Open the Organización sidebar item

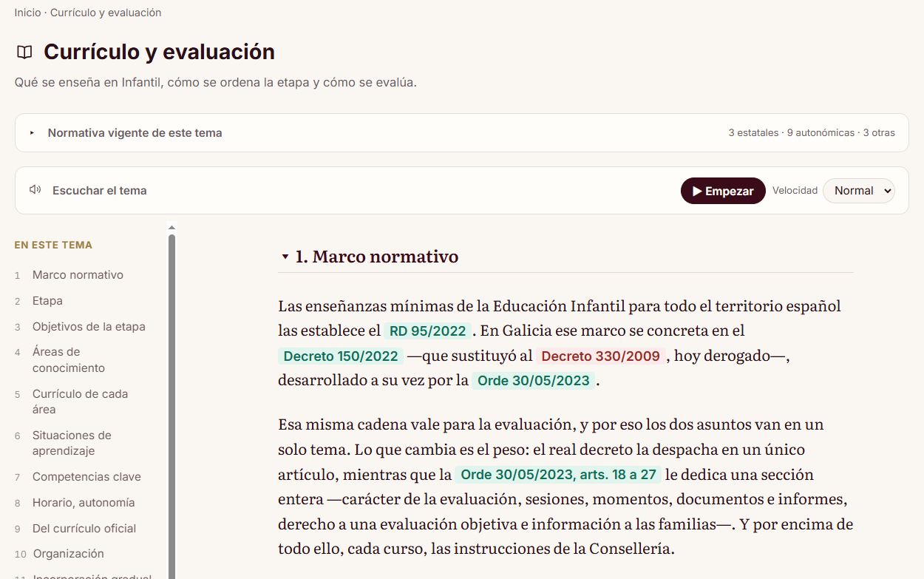(69, 554)
